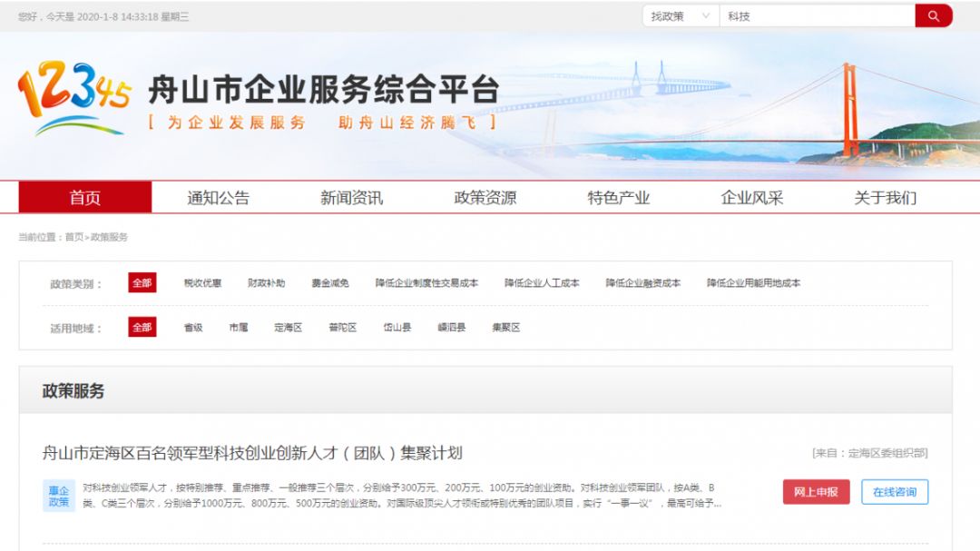Screen dimensions: 980x551
Task: Go to the 政策资源 tab
Action: [x=485, y=197]
